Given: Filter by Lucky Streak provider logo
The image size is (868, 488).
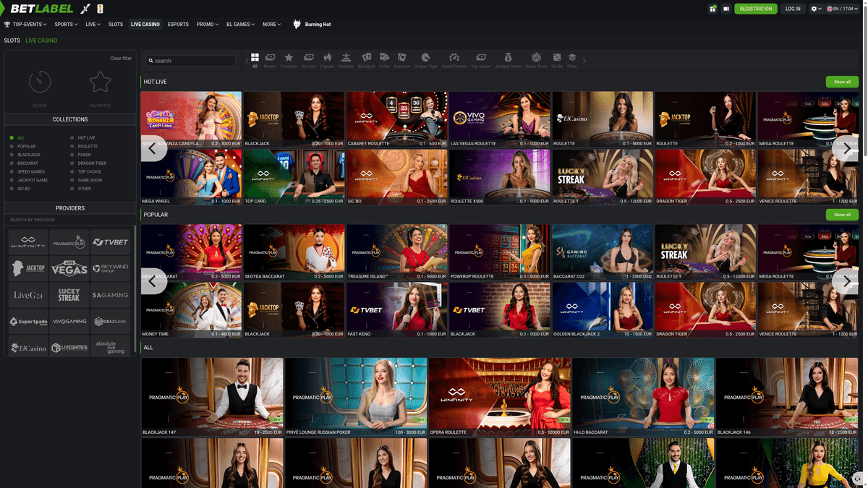Looking at the screenshot, I should click(69, 295).
